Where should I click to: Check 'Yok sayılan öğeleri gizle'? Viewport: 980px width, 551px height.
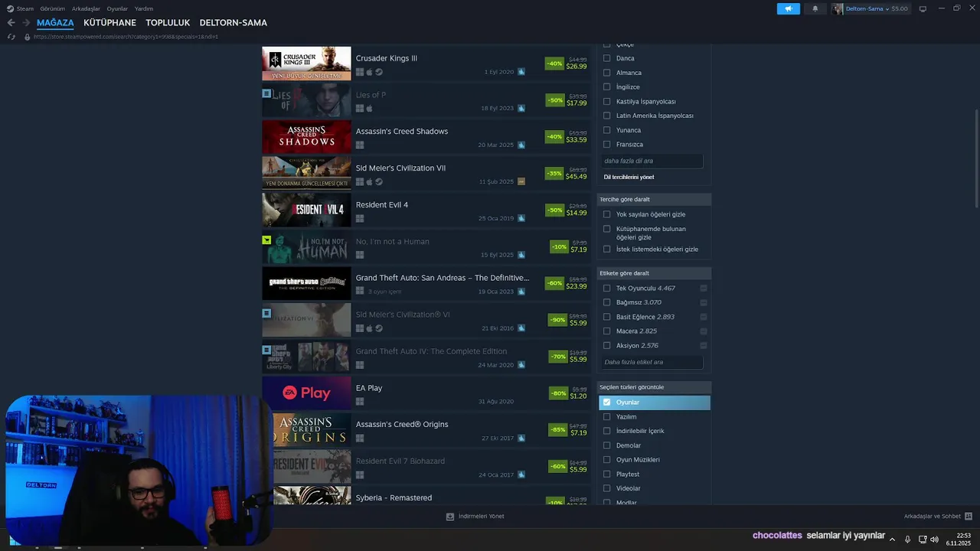(x=607, y=214)
